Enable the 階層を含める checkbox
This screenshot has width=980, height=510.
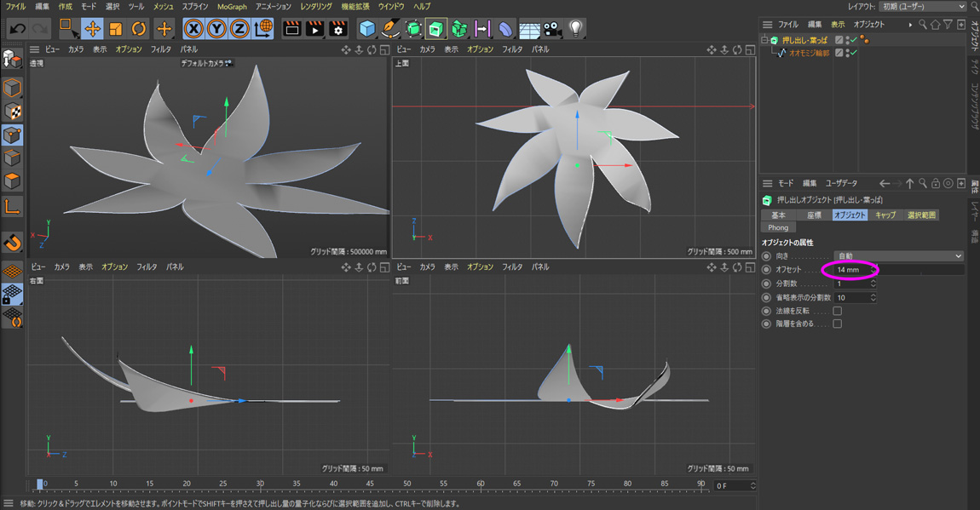coord(837,324)
